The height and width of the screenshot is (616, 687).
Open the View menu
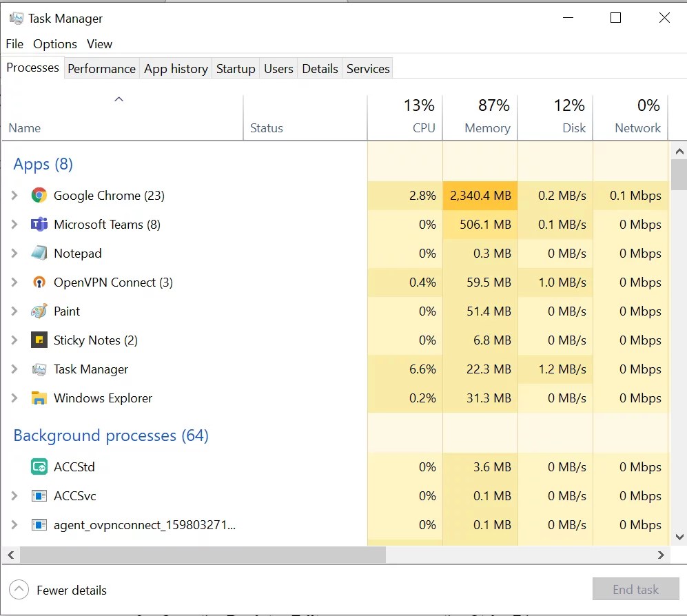(x=99, y=44)
